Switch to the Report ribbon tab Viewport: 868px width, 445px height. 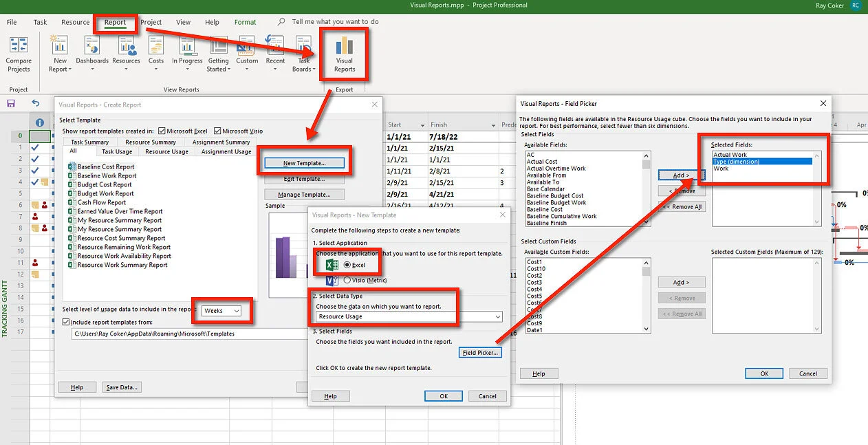tap(116, 22)
